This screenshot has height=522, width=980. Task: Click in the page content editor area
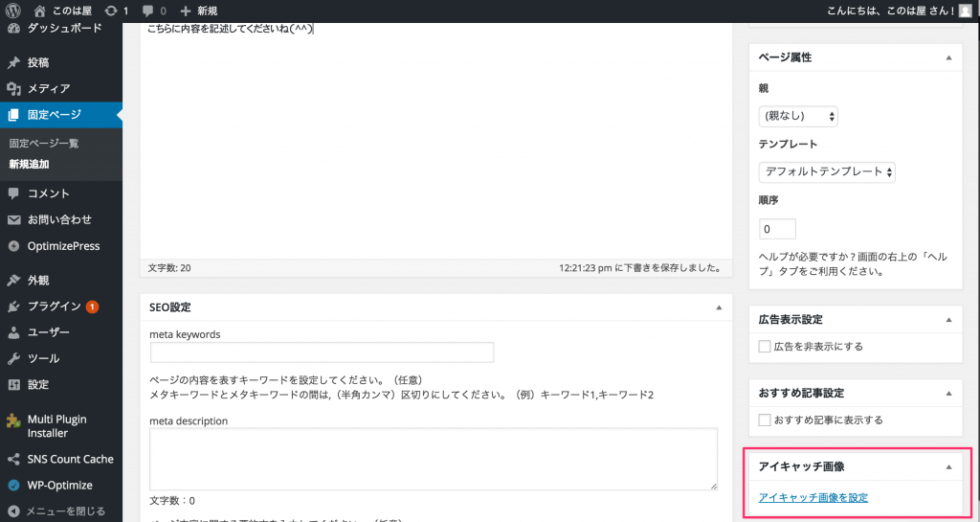tap(435, 144)
